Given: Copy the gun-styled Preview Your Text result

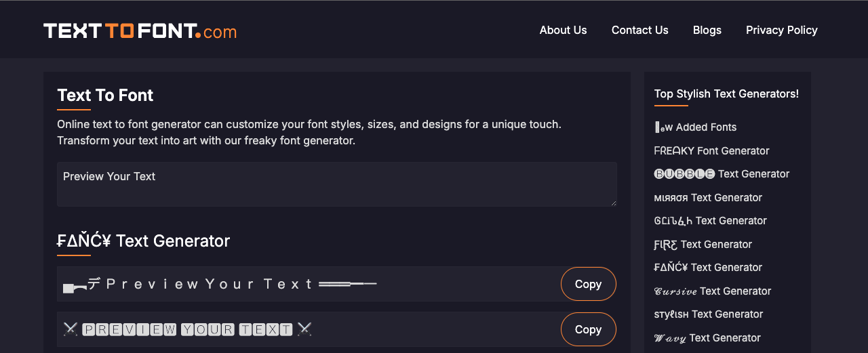Looking at the screenshot, I should pos(588,284).
